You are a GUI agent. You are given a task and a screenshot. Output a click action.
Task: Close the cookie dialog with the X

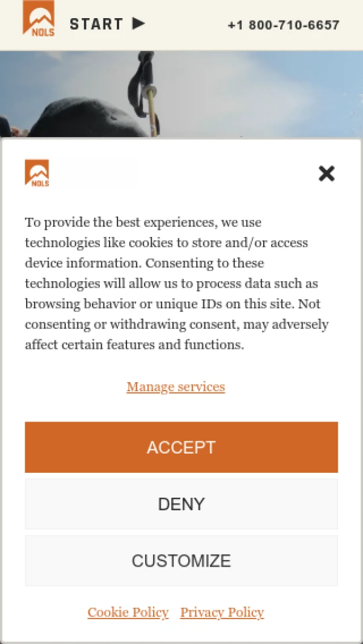327,174
